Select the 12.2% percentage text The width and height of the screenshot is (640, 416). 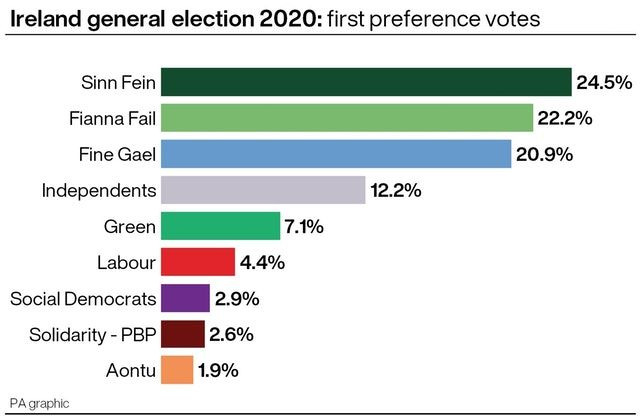396,191
